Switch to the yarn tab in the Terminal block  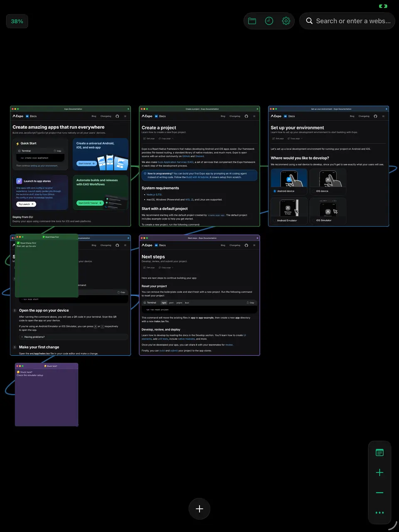click(171, 303)
